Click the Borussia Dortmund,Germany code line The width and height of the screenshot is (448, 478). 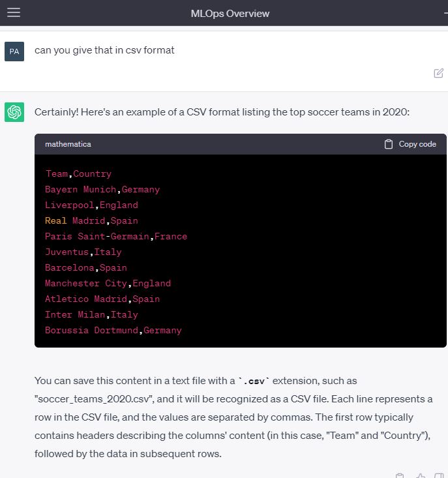[x=113, y=330]
